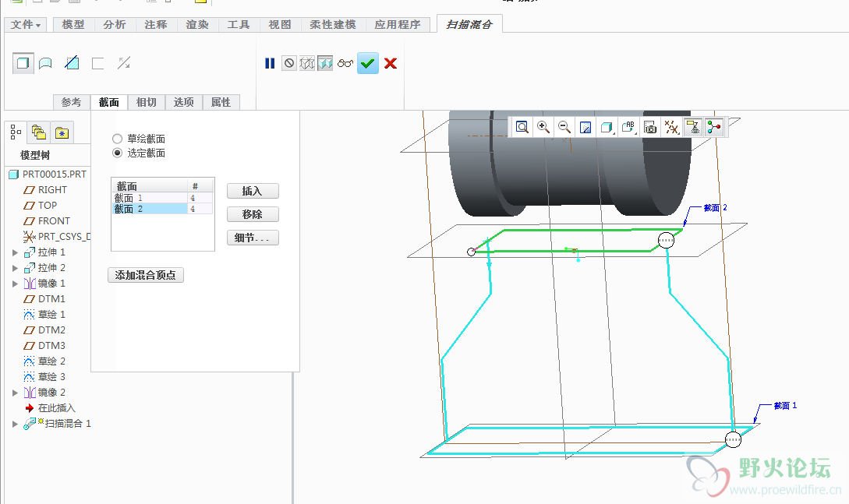Select 在此插入 marker in tree
This screenshot has height=504, width=849.
(x=50, y=408)
